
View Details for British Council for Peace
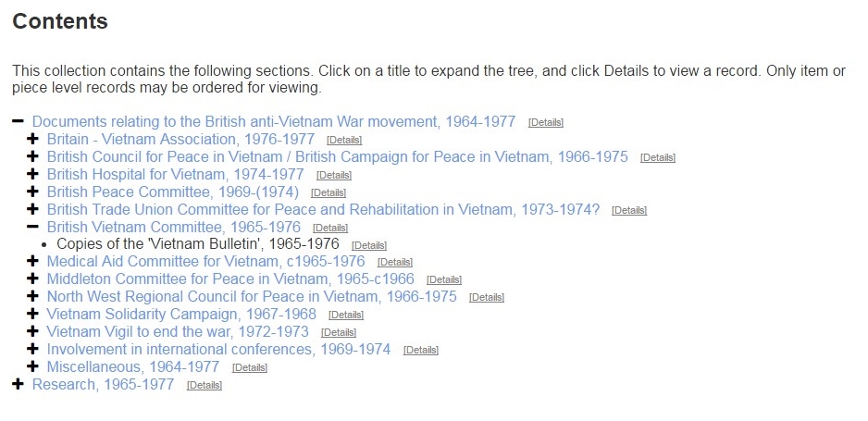(657, 157)
